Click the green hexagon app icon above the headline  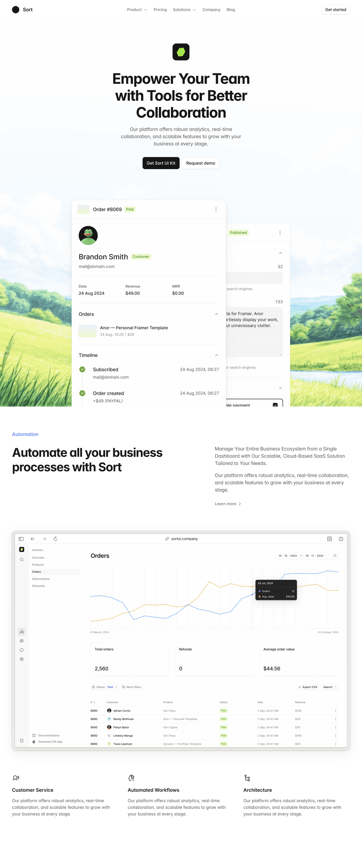[x=181, y=52]
